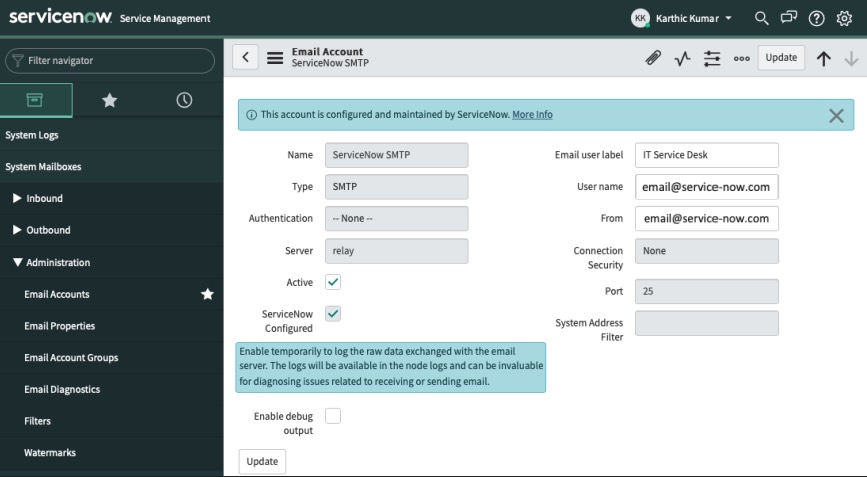Click the Server field

[396, 251]
